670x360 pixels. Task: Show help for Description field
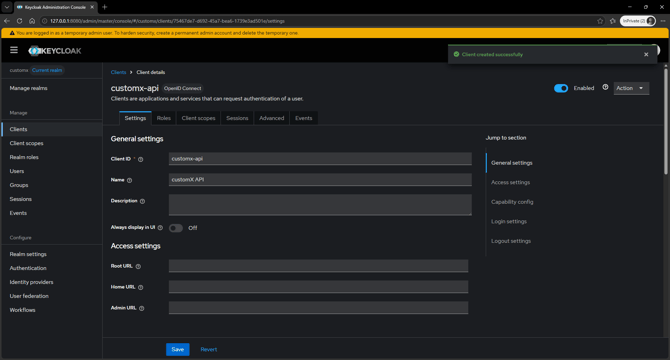[142, 201]
